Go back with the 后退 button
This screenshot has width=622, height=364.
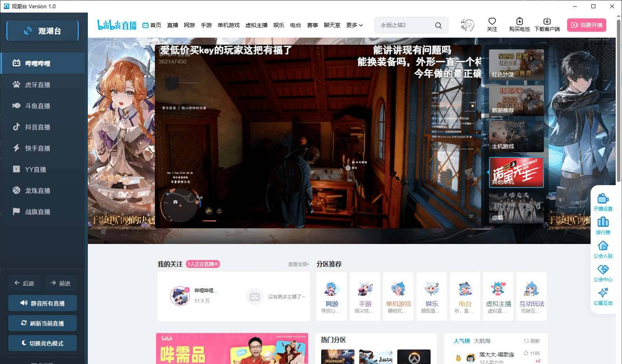point(24,283)
